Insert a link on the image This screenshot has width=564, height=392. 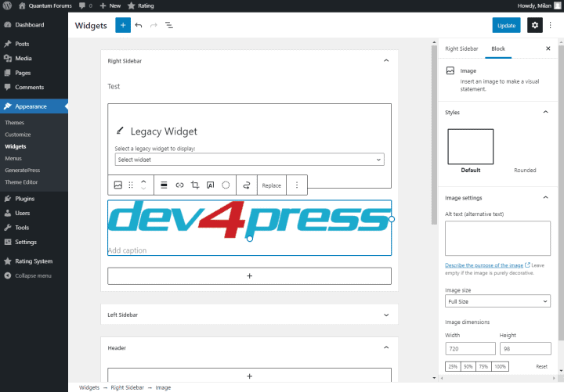point(179,185)
